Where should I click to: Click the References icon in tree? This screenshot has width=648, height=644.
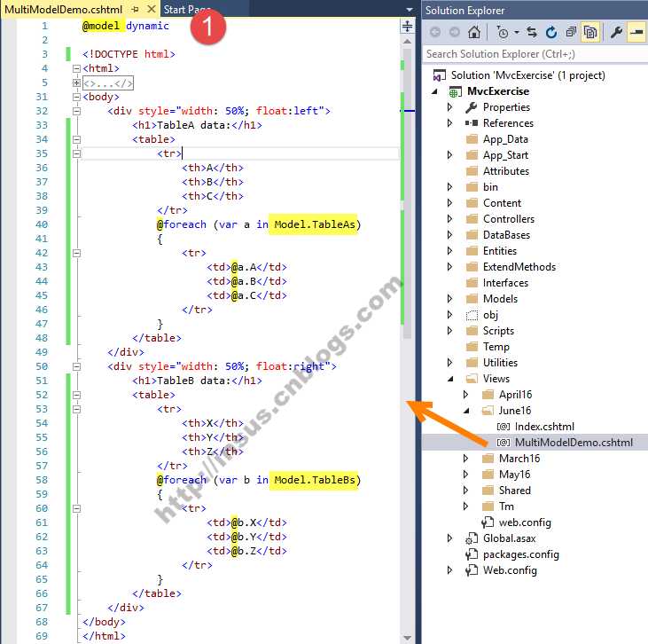(x=472, y=122)
